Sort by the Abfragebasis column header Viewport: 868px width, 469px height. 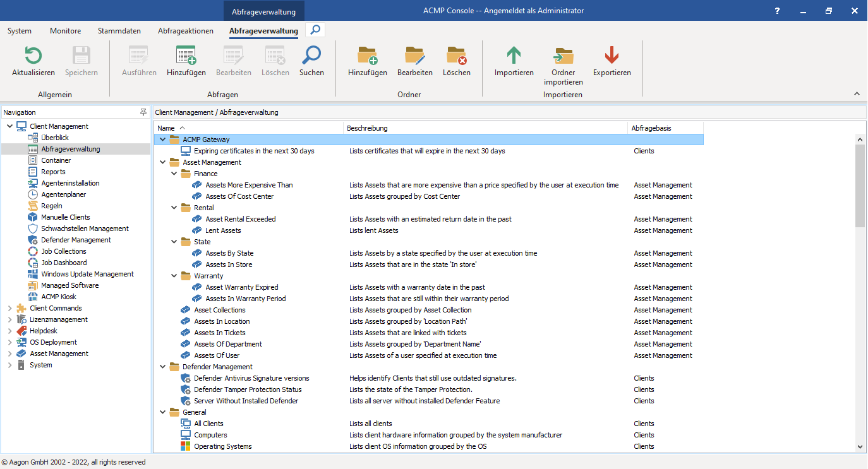point(665,128)
